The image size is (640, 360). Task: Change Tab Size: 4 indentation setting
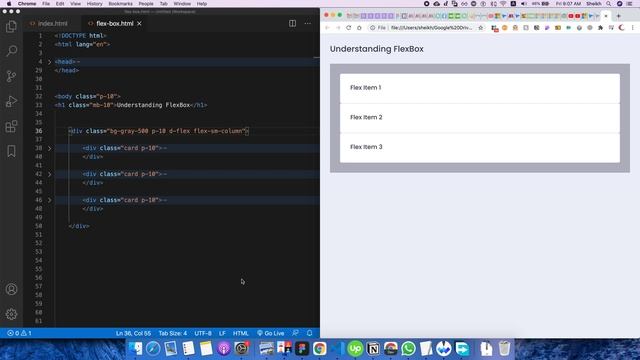173,333
